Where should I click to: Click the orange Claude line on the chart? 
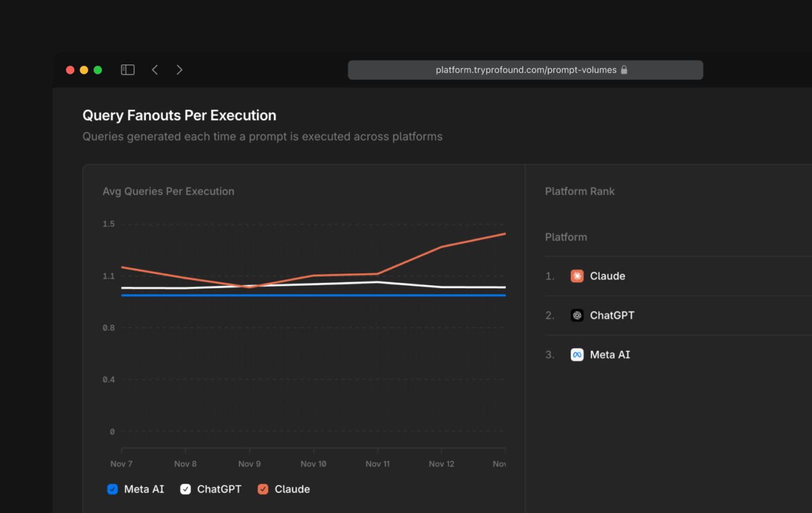click(441, 247)
